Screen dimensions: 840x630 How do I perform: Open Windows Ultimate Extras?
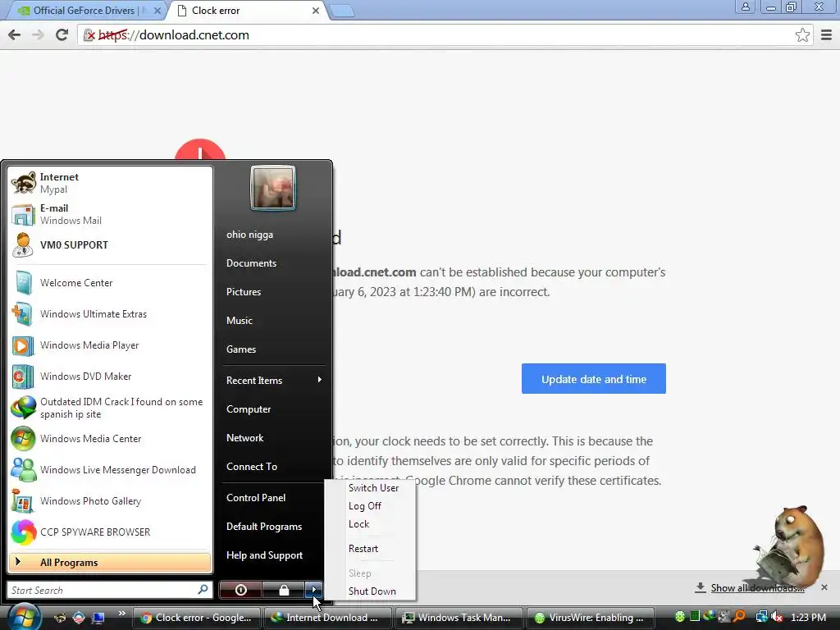(110, 314)
